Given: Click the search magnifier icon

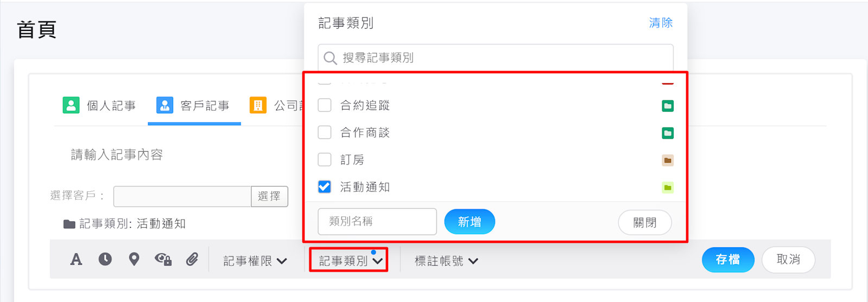Looking at the screenshot, I should coord(330,58).
